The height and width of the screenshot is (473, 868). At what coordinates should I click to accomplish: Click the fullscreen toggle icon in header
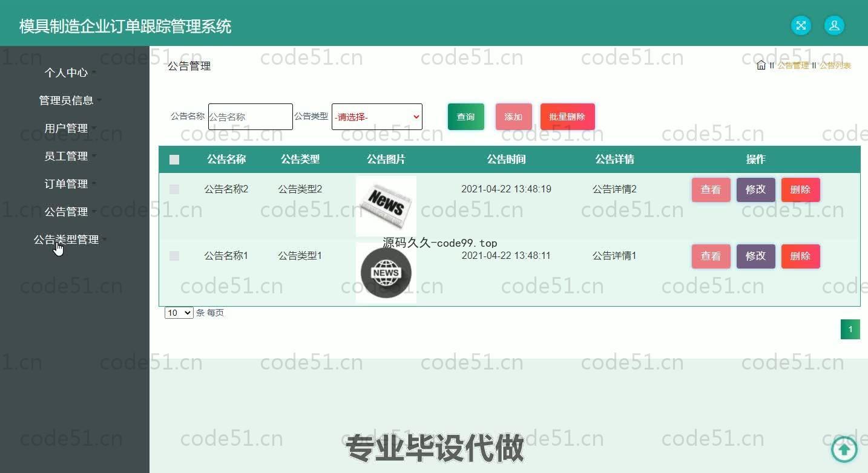coord(801,25)
